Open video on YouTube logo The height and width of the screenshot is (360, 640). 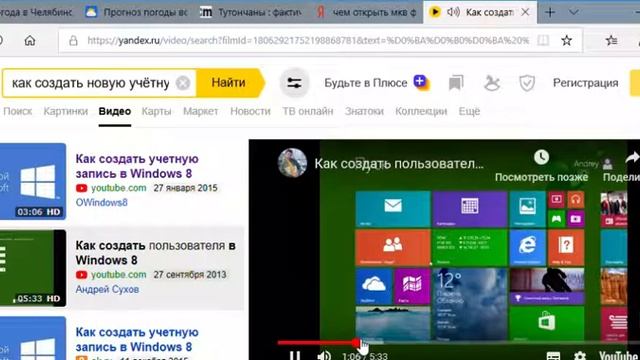[x=619, y=356]
